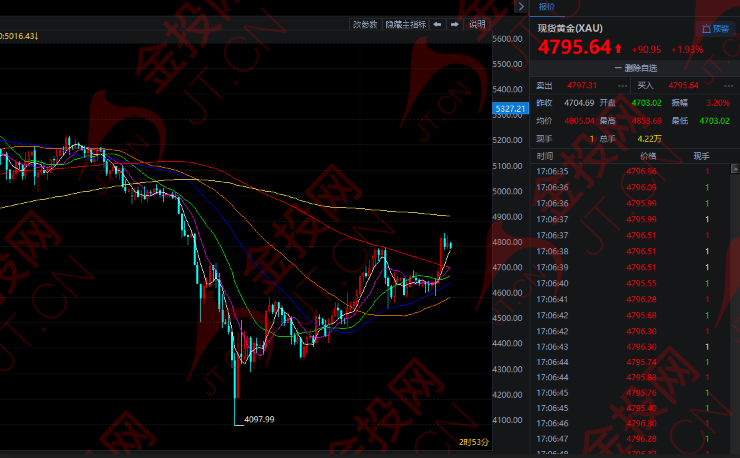Viewport: 740px width, 458px height.
Task: Click the 最高 value 4853.69
Action: [x=647, y=121]
